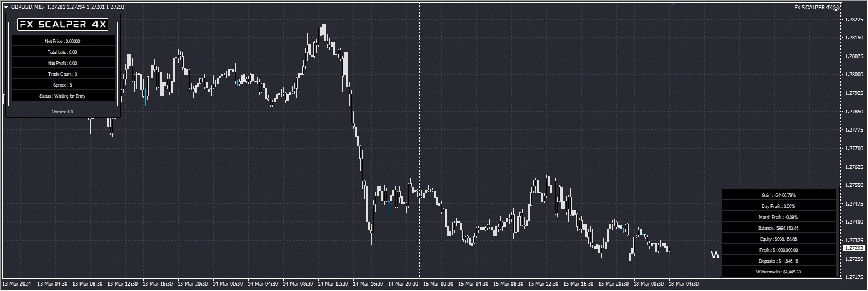The width and height of the screenshot is (868, 291).
Task: Click the 14 Mar 20:30 time label
Action: [x=403, y=284]
